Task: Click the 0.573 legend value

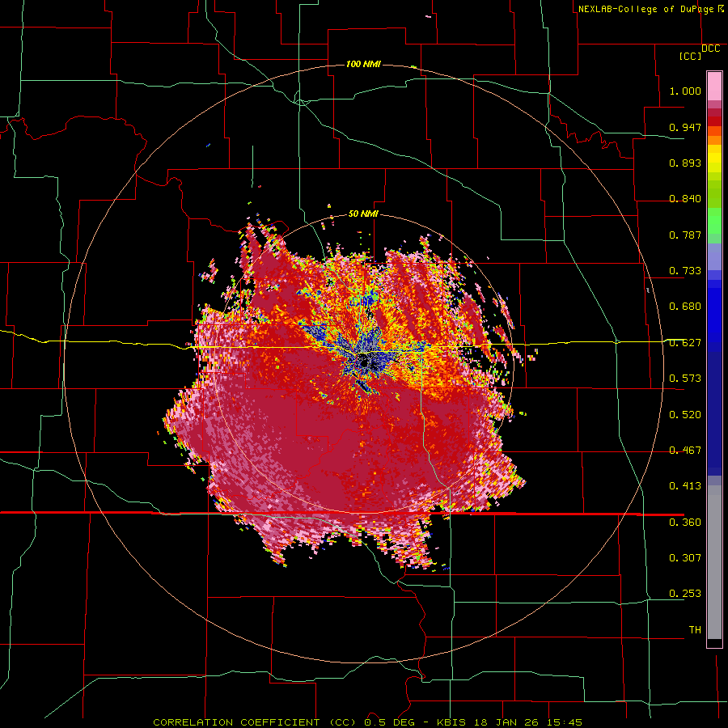Action: coord(685,379)
